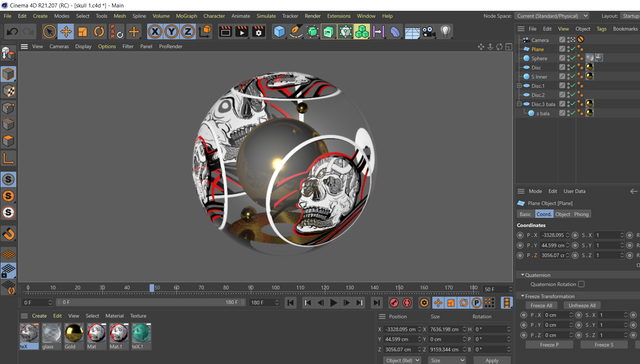
Task: Click the Unfreeze All button
Action: [x=582, y=305]
